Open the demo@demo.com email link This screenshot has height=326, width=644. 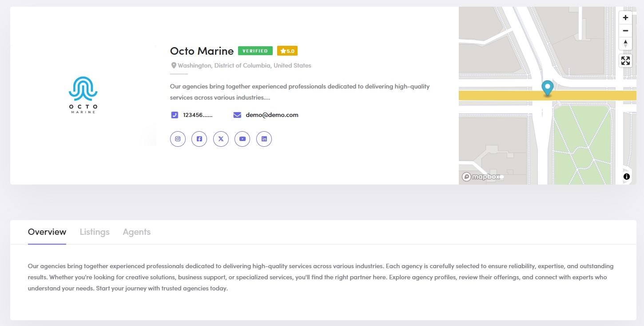click(x=272, y=115)
